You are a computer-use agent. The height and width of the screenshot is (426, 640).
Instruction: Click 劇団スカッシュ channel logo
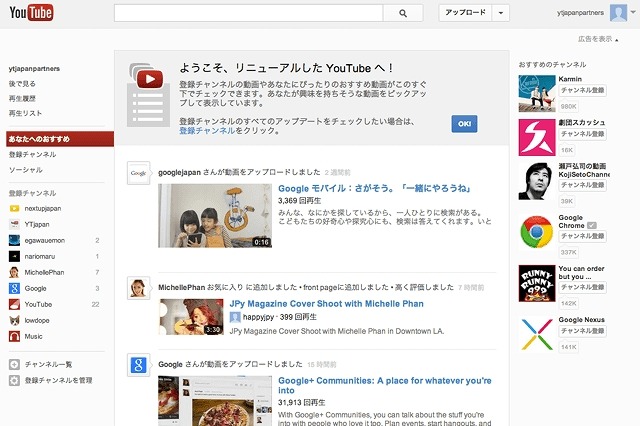(537, 138)
